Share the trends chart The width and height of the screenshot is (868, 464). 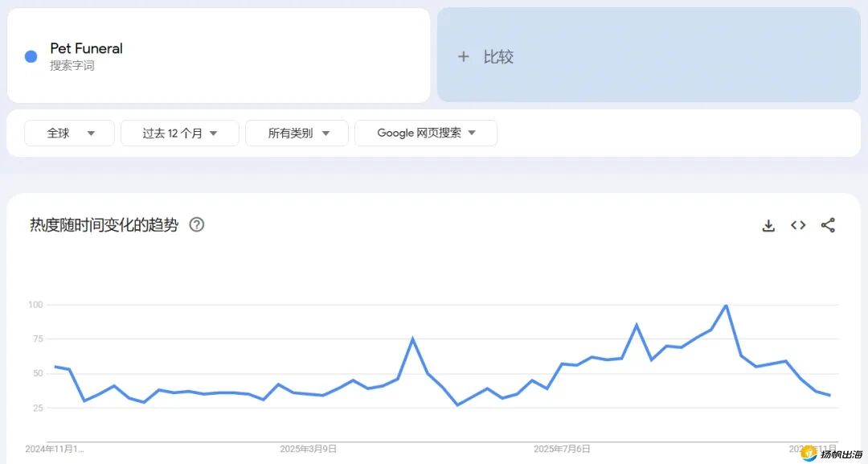coord(828,225)
